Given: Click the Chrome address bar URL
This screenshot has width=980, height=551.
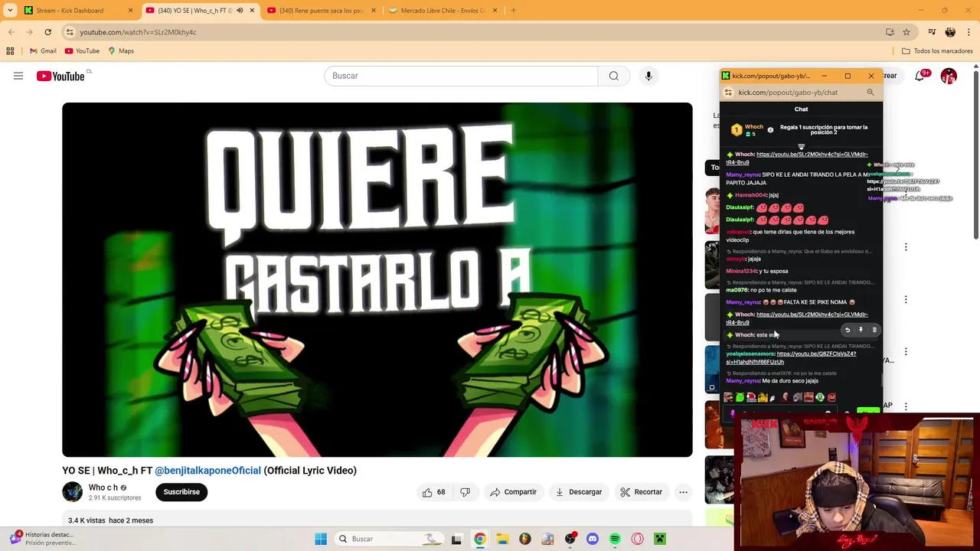Looking at the screenshot, I should click(138, 32).
